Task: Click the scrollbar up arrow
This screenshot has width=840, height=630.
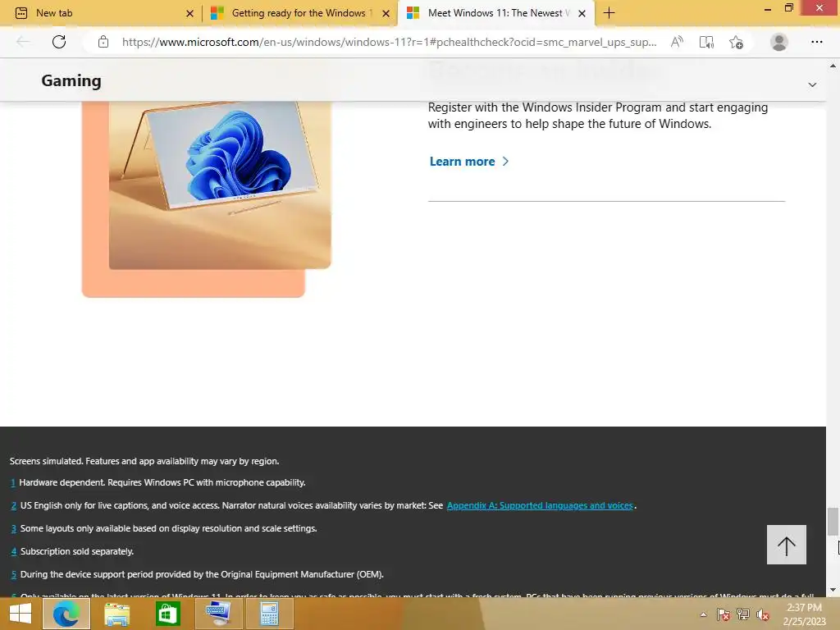Action: coord(833,66)
